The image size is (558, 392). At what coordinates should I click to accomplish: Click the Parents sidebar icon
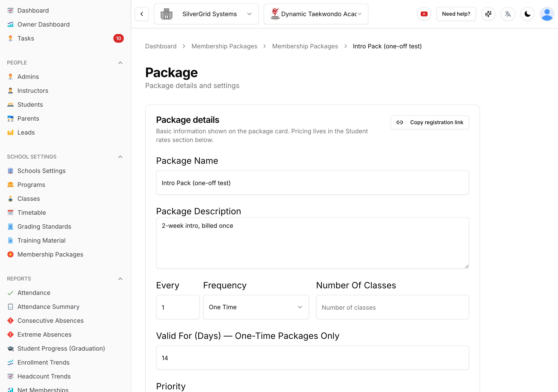pyautogui.click(x=10, y=118)
